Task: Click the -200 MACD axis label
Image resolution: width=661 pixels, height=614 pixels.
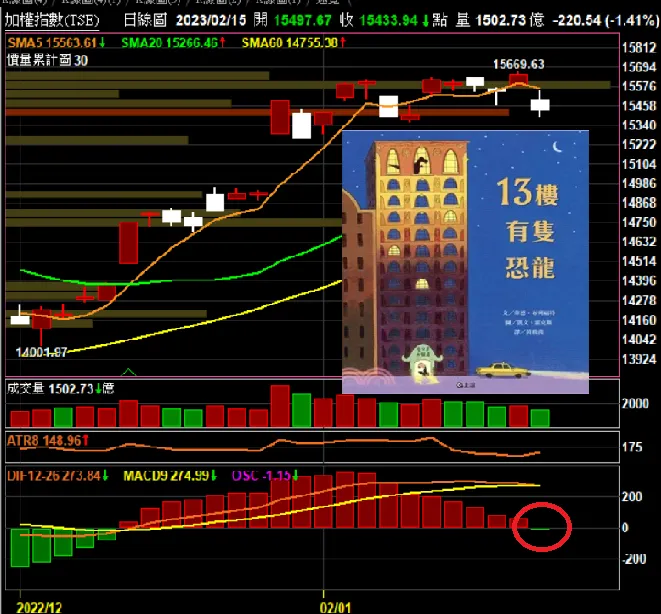Action: point(634,559)
